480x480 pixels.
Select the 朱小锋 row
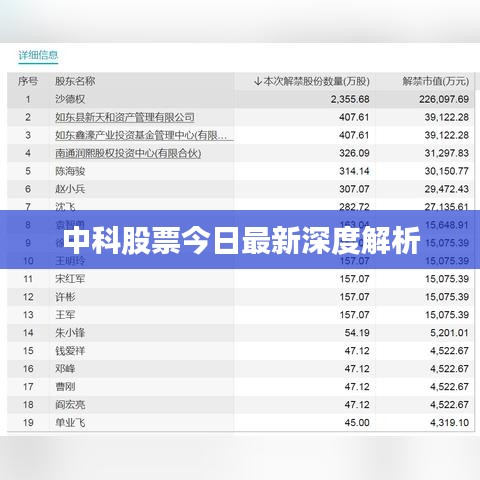click(241, 333)
